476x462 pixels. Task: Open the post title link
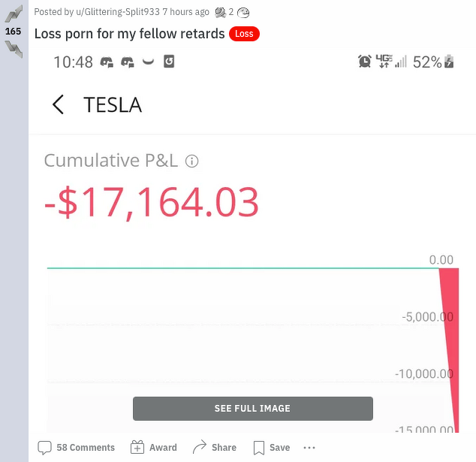pyautogui.click(x=129, y=34)
